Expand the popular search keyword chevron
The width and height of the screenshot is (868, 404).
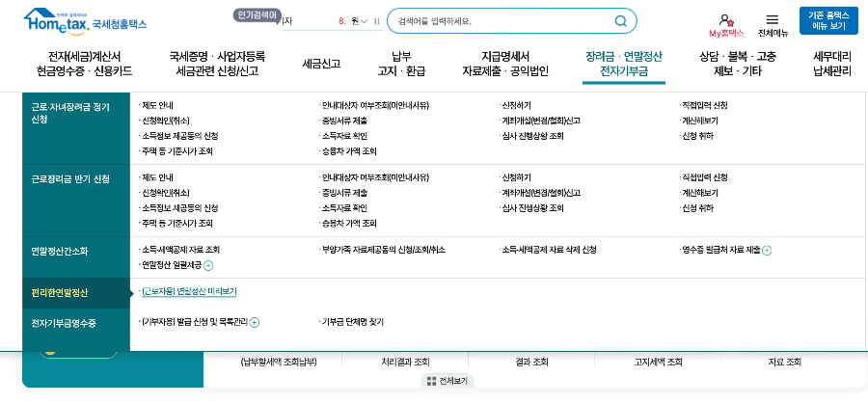pos(364,21)
